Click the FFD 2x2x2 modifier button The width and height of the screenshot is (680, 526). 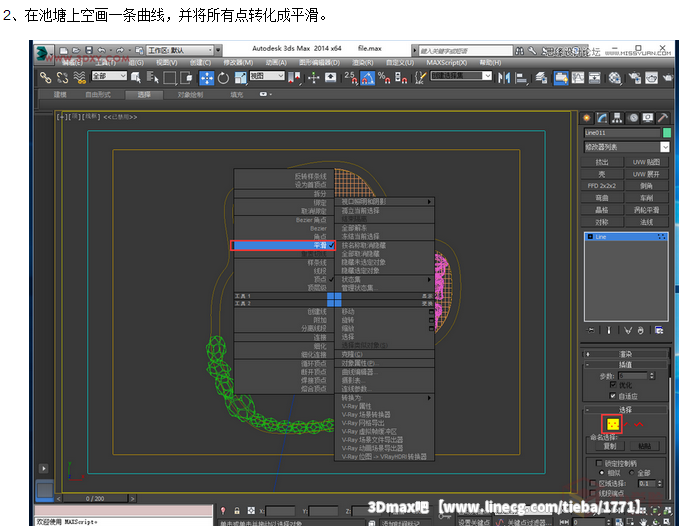pos(602,186)
